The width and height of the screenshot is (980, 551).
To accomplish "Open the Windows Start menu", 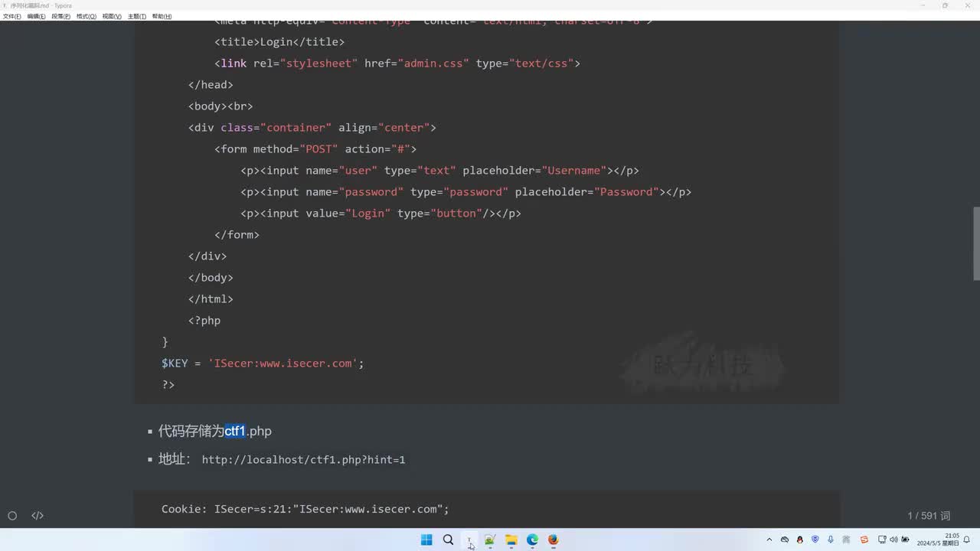I will 426,540.
